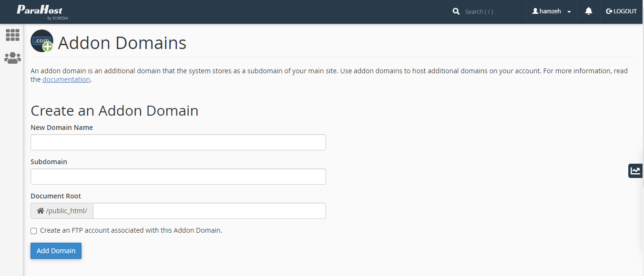644x276 pixels.
Task: Click into the Subdomain text box
Action: pyautogui.click(x=178, y=177)
